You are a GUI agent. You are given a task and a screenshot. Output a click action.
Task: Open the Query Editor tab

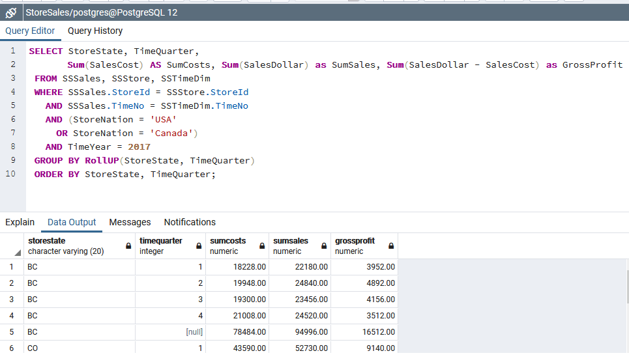[30, 31]
